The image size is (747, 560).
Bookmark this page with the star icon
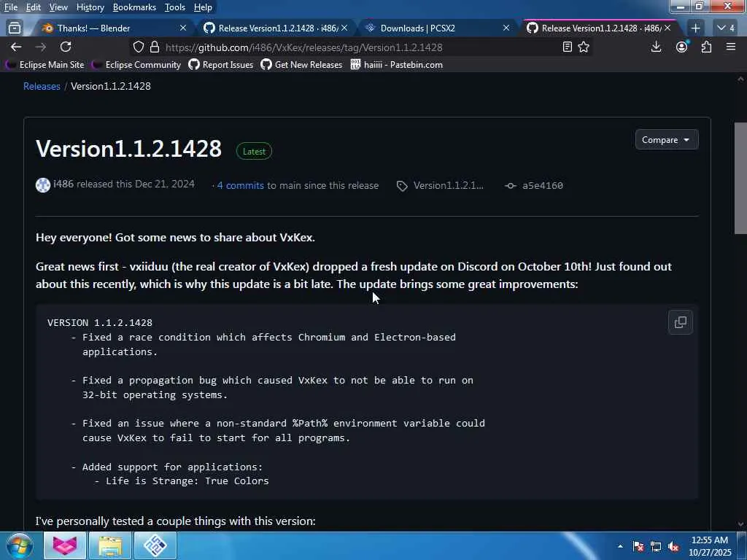click(x=584, y=47)
